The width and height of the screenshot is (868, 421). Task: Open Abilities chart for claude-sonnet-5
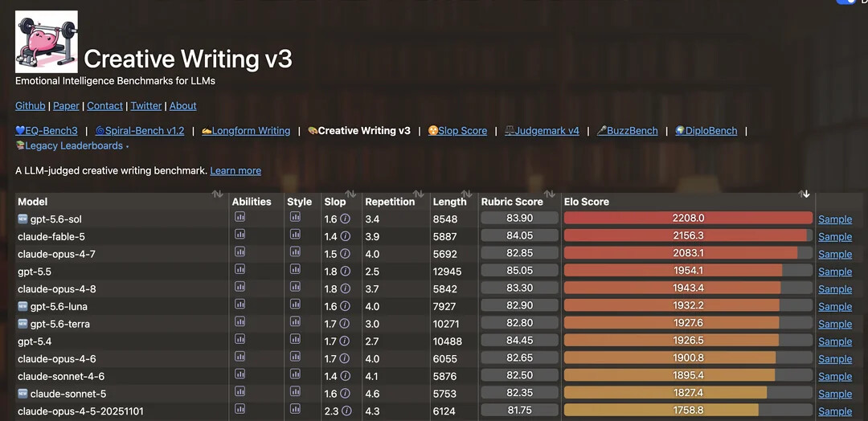tap(240, 392)
